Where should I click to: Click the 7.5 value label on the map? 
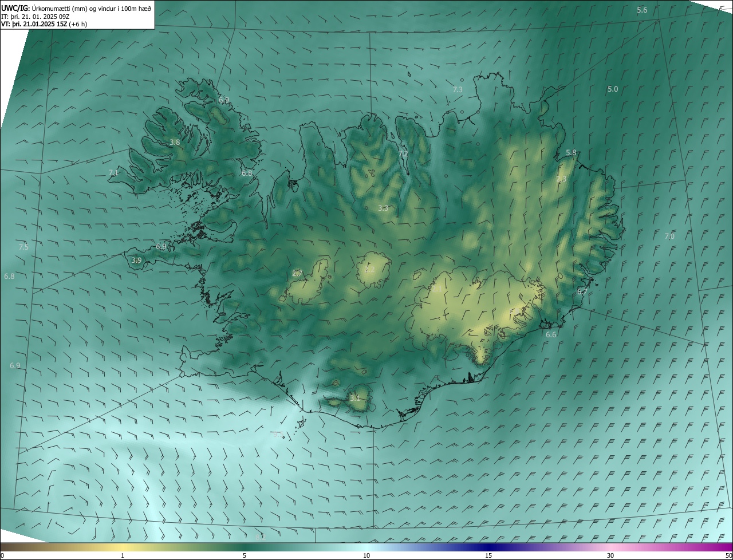click(23, 247)
